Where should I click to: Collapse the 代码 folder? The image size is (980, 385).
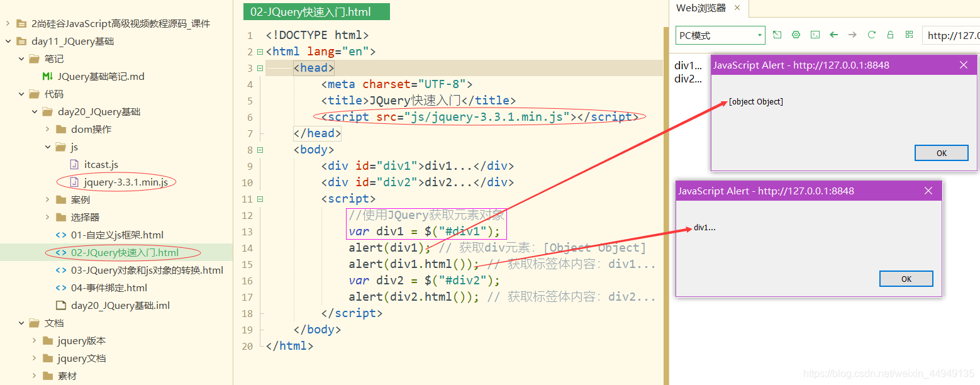click(x=21, y=94)
